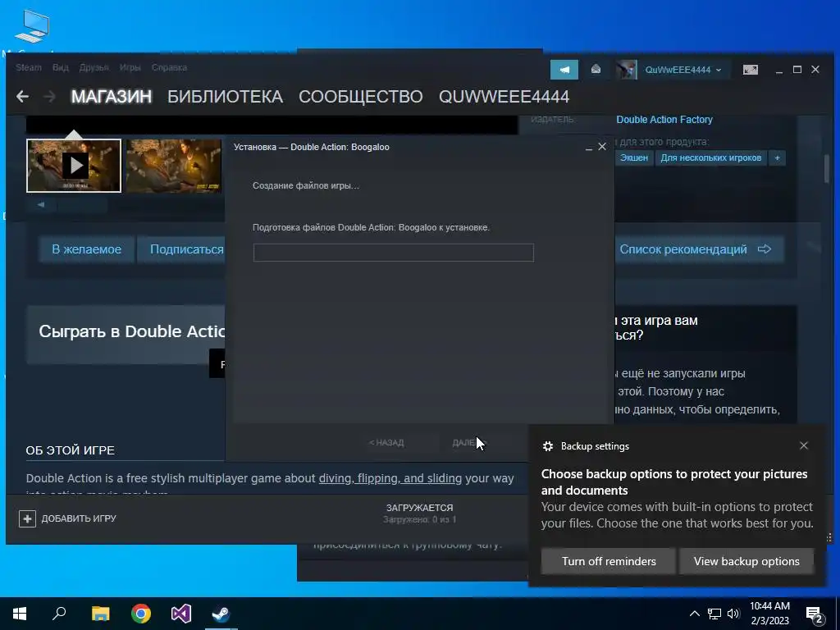Dismiss the Backup settings notification
840x630 pixels.
pyautogui.click(x=804, y=445)
